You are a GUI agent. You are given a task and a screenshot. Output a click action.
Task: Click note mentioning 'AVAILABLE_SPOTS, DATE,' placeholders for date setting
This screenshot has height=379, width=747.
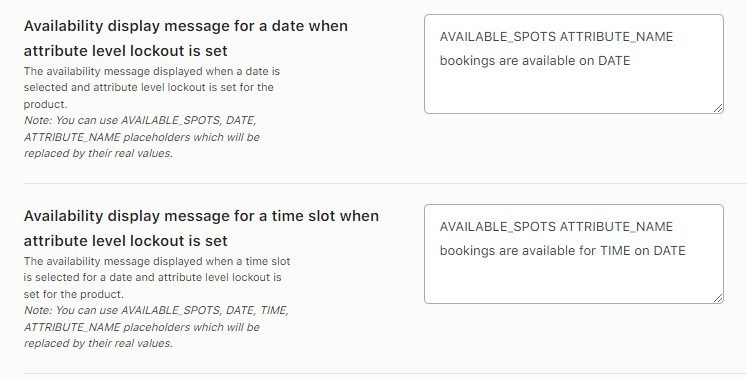[x=141, y=137]
